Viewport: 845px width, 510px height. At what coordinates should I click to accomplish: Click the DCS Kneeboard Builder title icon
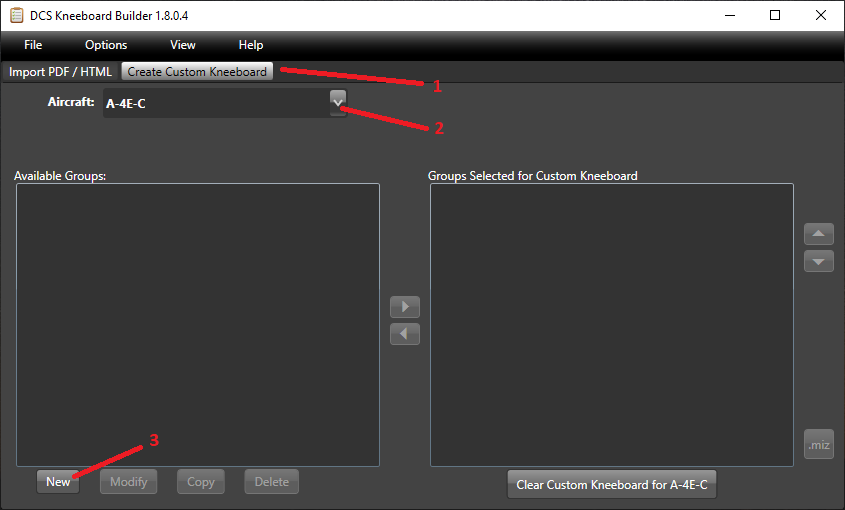click(17, 16)
